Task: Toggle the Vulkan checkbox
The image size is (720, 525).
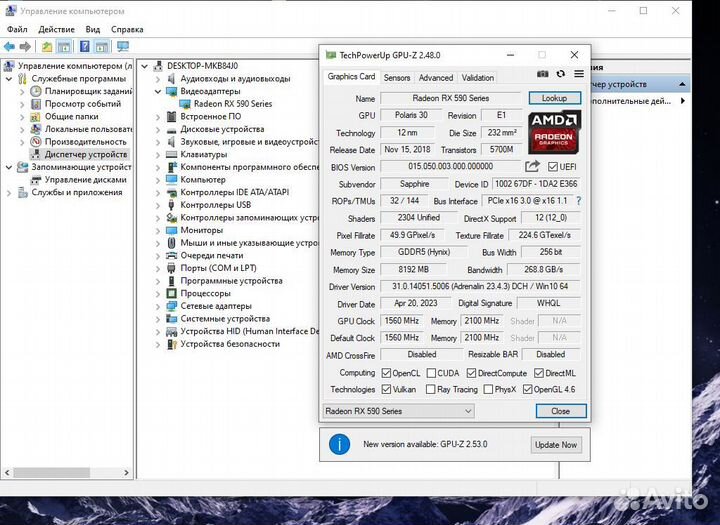Action: pyautogui.click(x=386, y=390)
